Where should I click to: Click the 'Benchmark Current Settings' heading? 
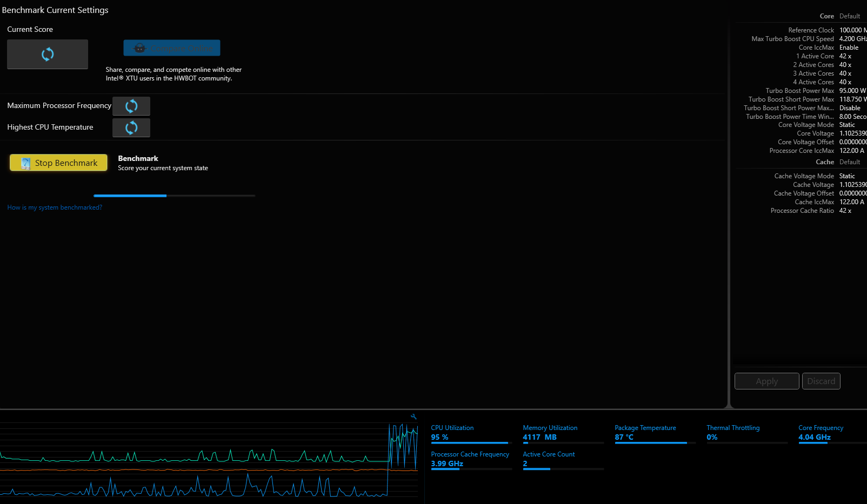55,10
